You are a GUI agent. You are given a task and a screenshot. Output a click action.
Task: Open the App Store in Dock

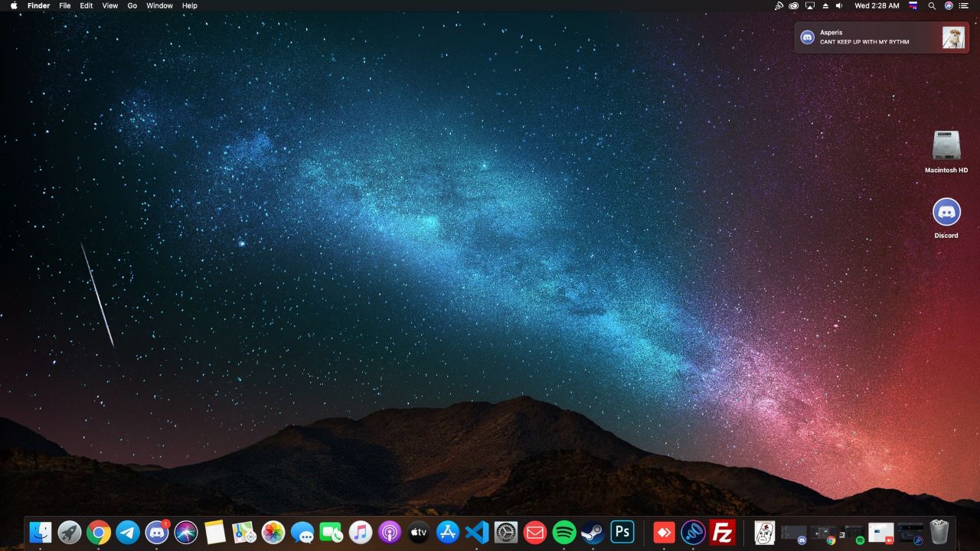coord(448,532)
